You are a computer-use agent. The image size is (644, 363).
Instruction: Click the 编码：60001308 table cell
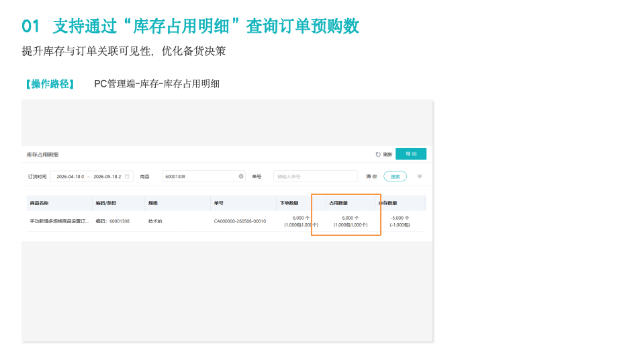click(x=113, y=221)
